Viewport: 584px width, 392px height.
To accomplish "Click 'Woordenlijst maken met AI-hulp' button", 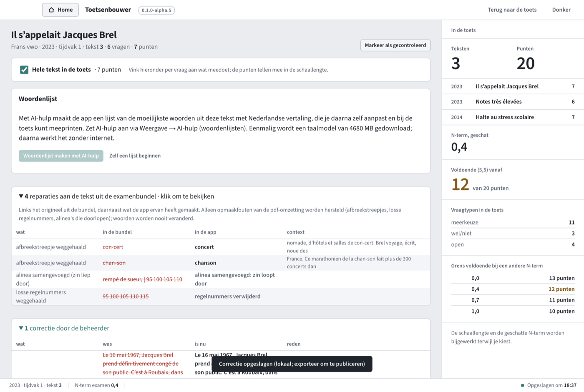I will point(61,156).
